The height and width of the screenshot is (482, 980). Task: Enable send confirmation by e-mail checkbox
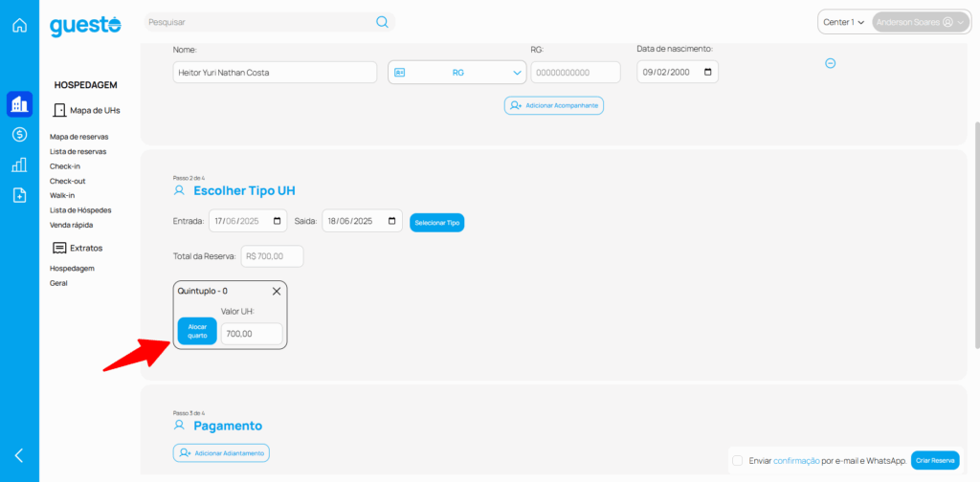737,460
